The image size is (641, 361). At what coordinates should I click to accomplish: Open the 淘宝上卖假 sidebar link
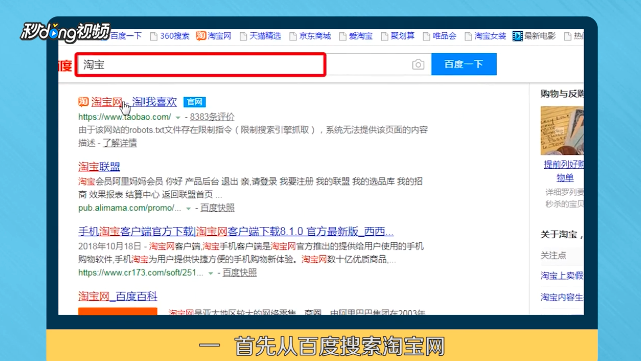pyautogui.click(x=562, y=276)
